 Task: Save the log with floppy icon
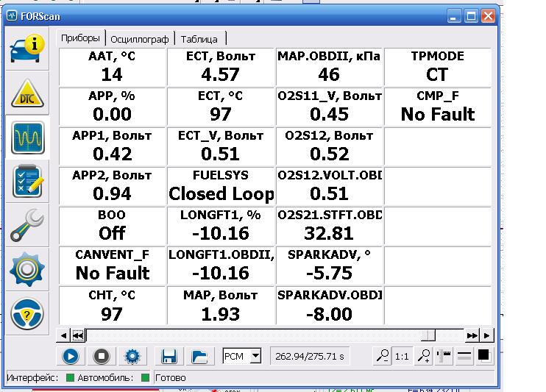click(x=169, y=356)
